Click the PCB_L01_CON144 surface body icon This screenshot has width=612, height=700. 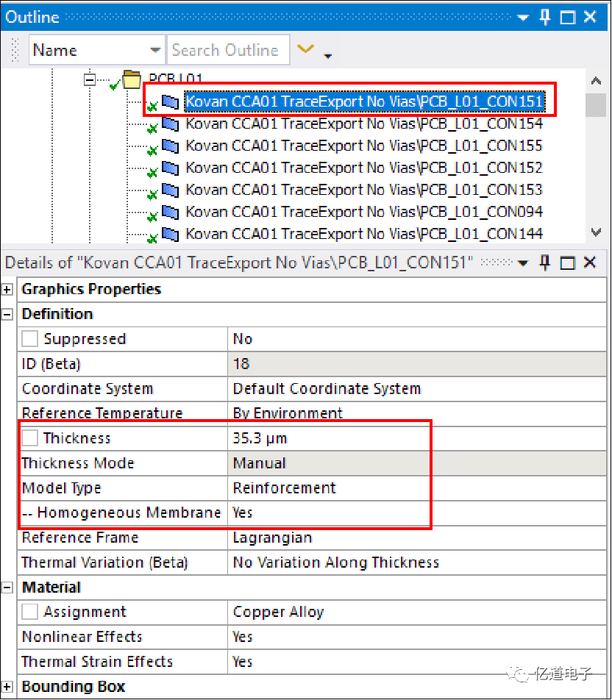[170, 234]
